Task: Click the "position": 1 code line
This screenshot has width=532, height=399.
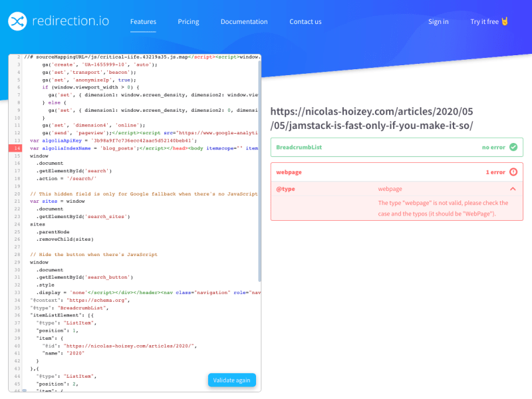Action: click(57, 331)
